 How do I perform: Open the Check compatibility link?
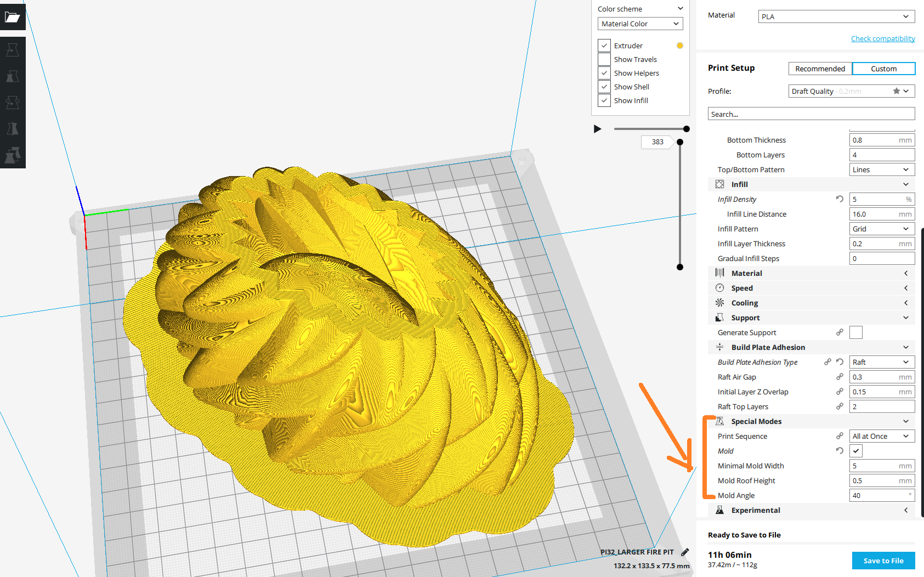click(x=883, y=38)
